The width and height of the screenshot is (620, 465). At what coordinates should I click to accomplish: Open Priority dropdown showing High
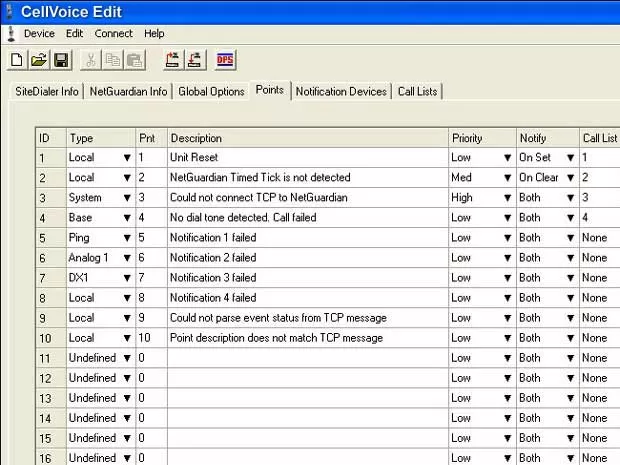click(x=507, y=198)
